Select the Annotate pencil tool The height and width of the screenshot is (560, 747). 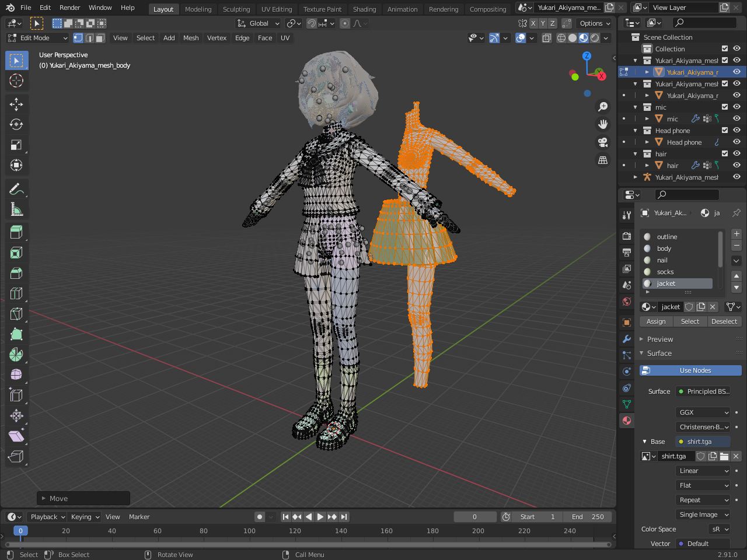[16, 189]
